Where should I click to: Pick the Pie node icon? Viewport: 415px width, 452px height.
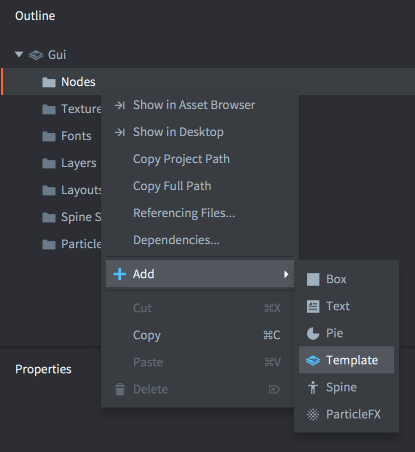click(x=313, y=333)
